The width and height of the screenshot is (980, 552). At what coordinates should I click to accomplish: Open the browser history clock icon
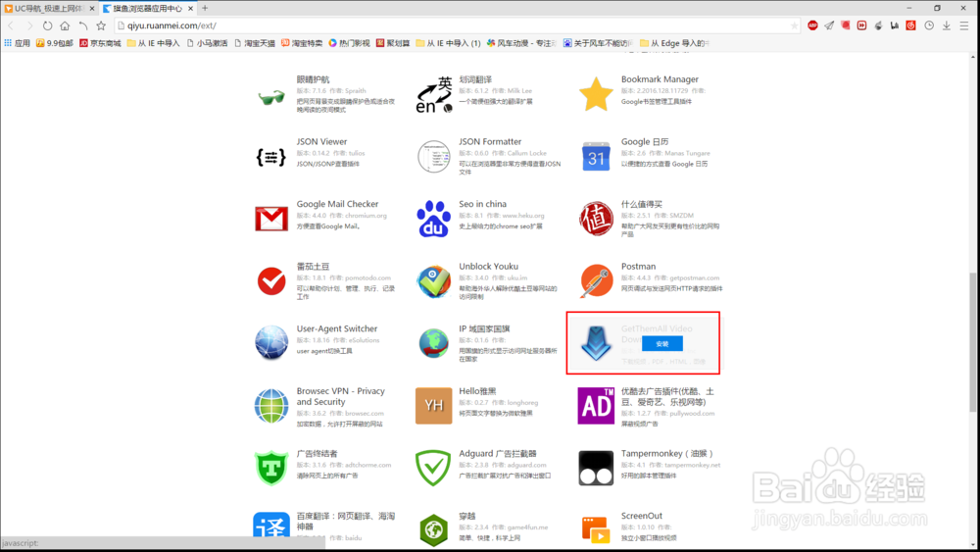click(x=929, y=25)
